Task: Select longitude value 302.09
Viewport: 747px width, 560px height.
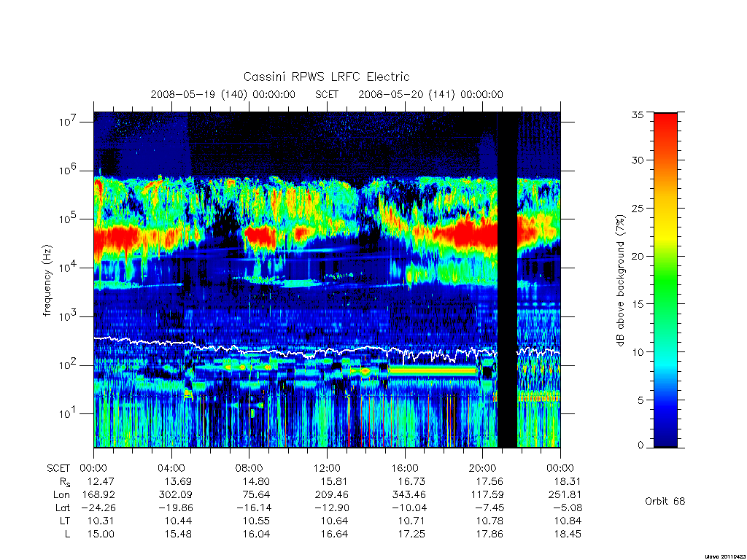Action: [x=176, y=495]
